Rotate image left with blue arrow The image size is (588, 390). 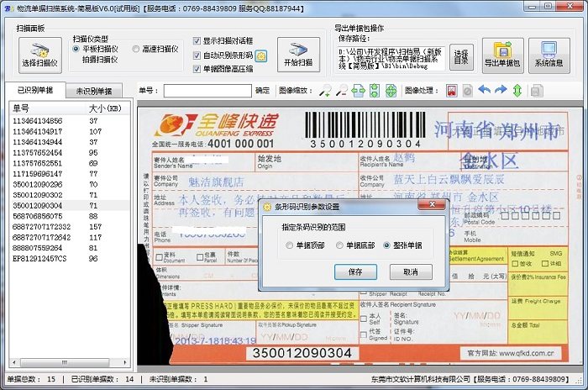point(485,90)
